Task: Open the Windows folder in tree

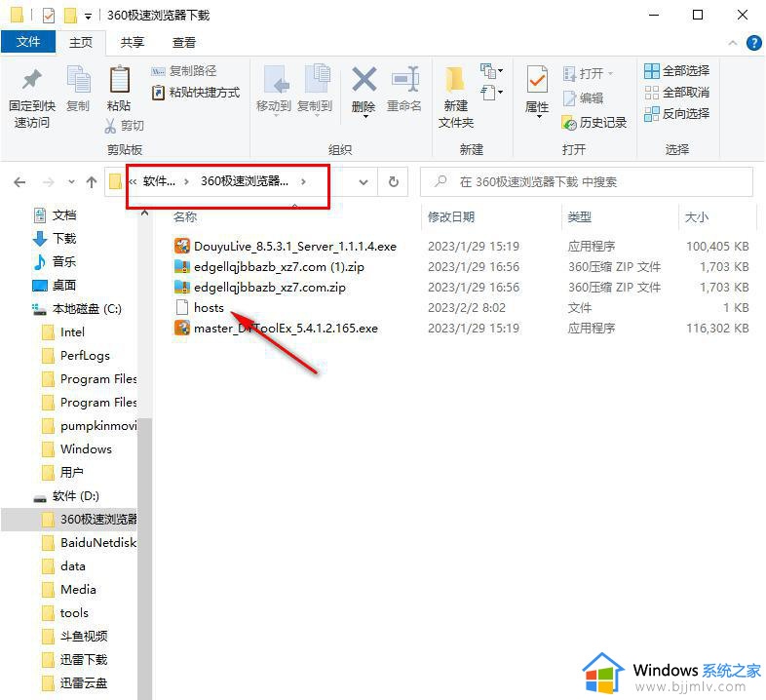Action: click(77, 449)
